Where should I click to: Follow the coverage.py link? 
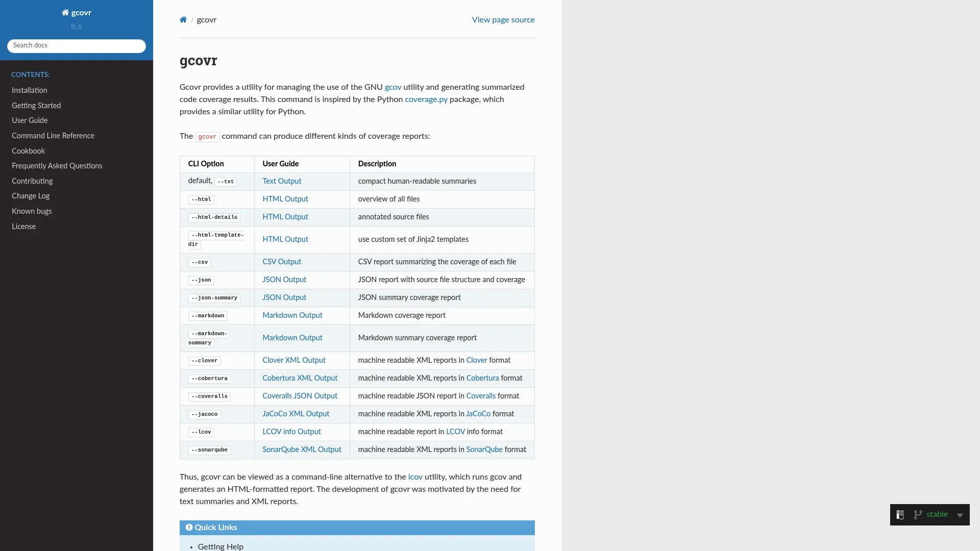pos(426,99)
